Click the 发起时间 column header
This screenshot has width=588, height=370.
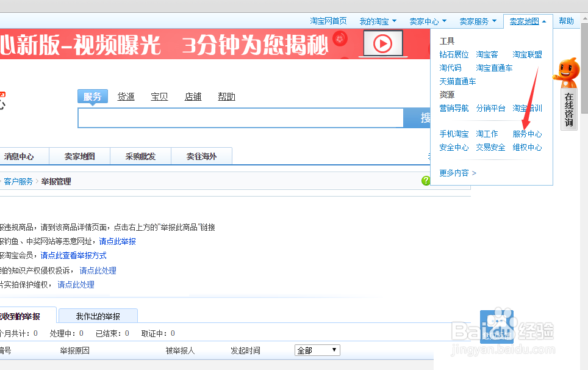click(245, 350)
